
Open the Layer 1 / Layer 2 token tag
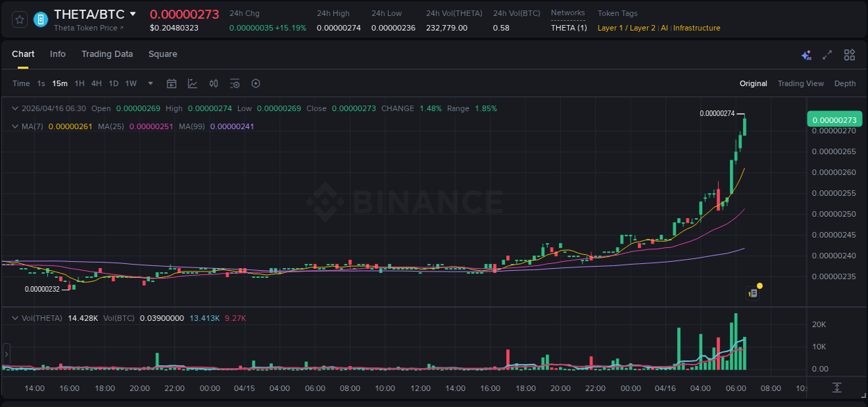626,28
